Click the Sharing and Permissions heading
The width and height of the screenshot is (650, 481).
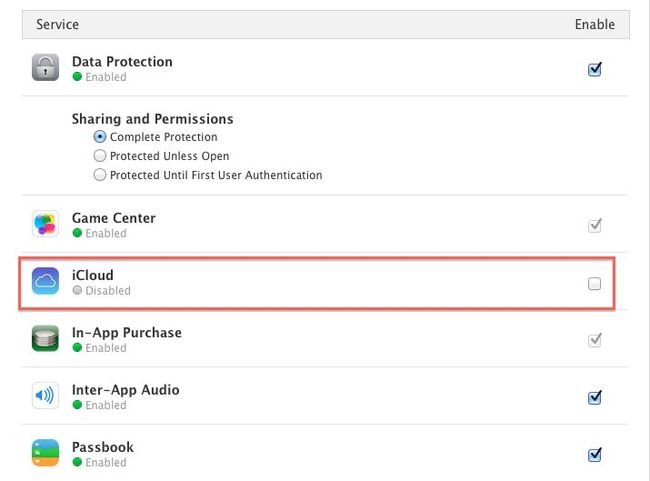click(152, 119)
